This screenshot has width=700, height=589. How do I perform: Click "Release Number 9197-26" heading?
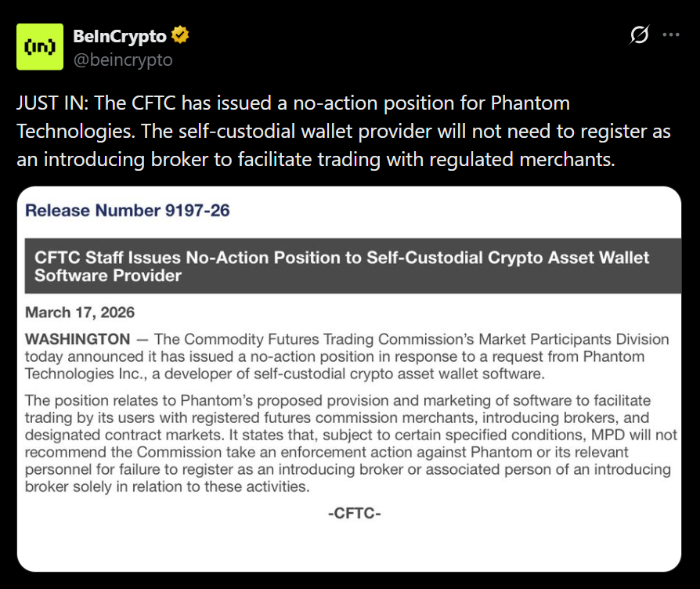pos(127,210)
